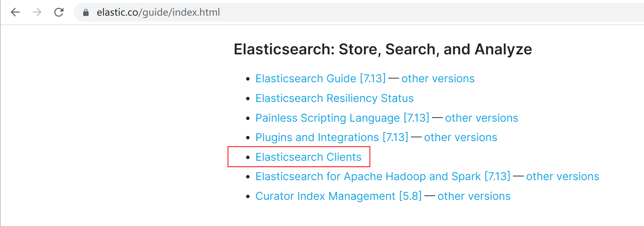Open other versions of Hadoop and Spark docs

(563, 176)
